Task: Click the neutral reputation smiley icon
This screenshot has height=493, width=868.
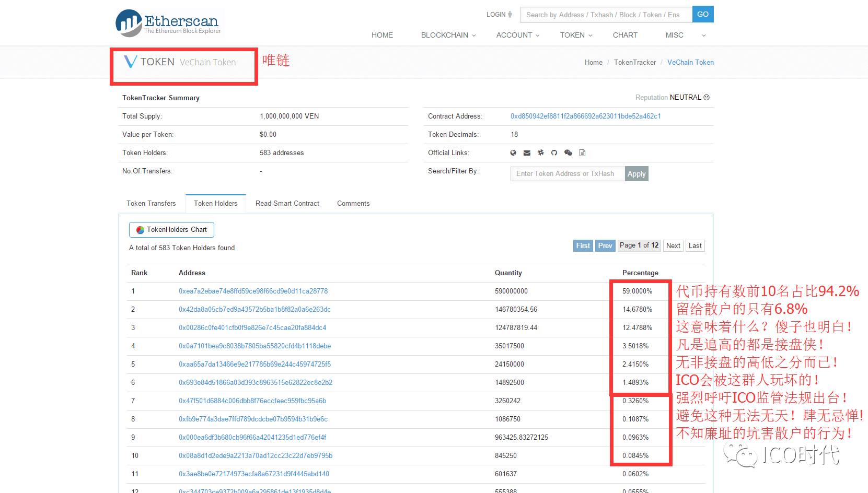Action: [707, 97]
